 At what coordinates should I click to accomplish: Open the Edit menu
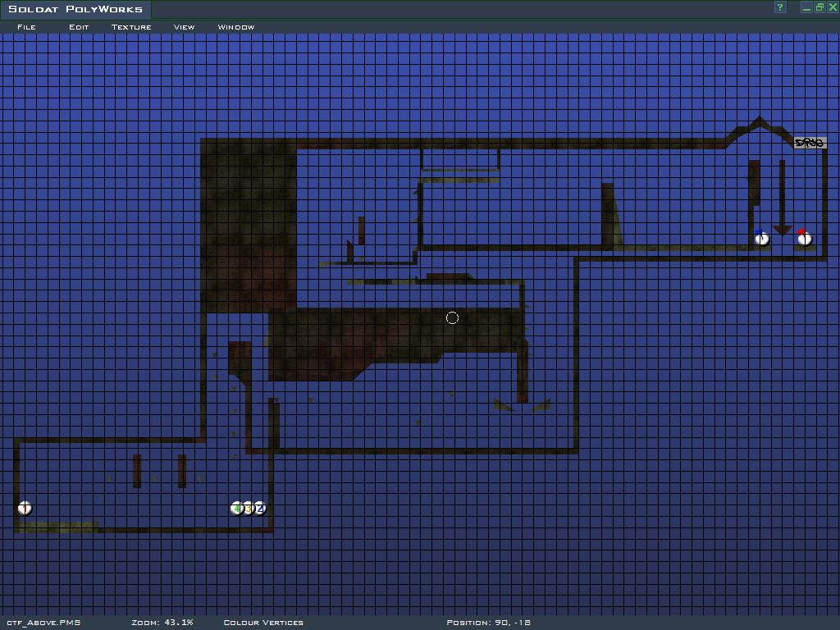pyautogui.click(x=79, y=27)
